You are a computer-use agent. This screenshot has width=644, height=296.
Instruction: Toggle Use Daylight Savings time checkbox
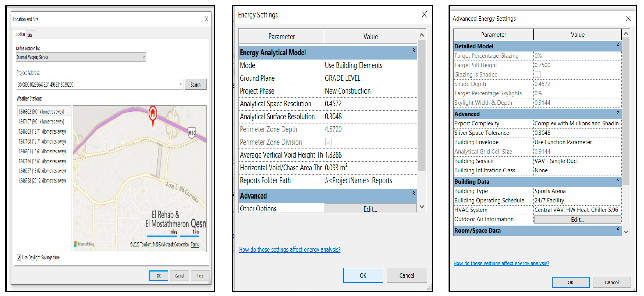pyautogui.click(x=19, y=257)
